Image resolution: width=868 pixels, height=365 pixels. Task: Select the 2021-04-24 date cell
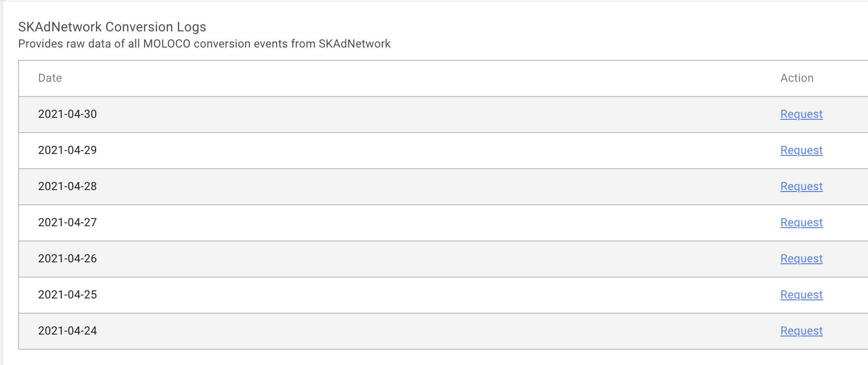(68, 331)
